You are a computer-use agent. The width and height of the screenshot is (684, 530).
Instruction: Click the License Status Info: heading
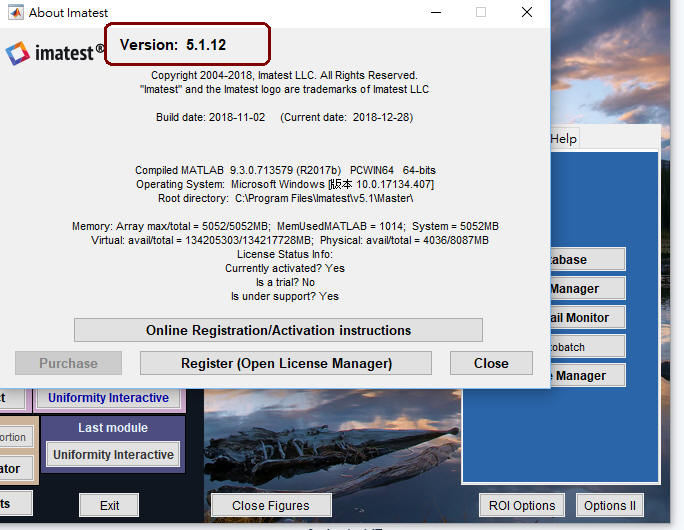click(x=285, y=254)
